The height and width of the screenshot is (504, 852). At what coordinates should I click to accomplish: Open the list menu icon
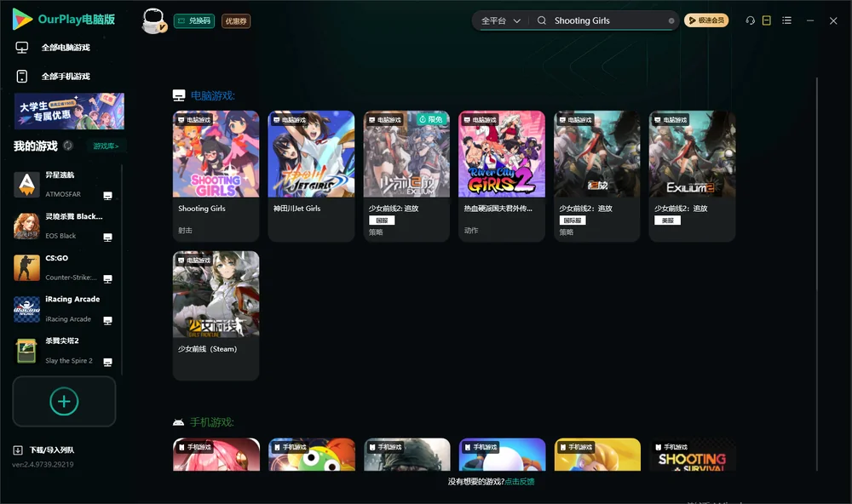point(786,20)
